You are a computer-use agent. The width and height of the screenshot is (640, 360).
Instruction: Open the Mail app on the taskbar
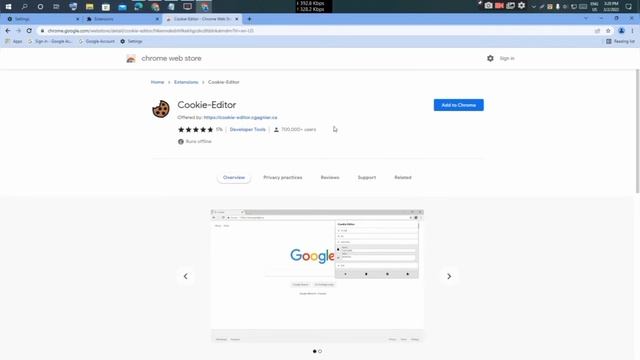(x=122, y=7)
